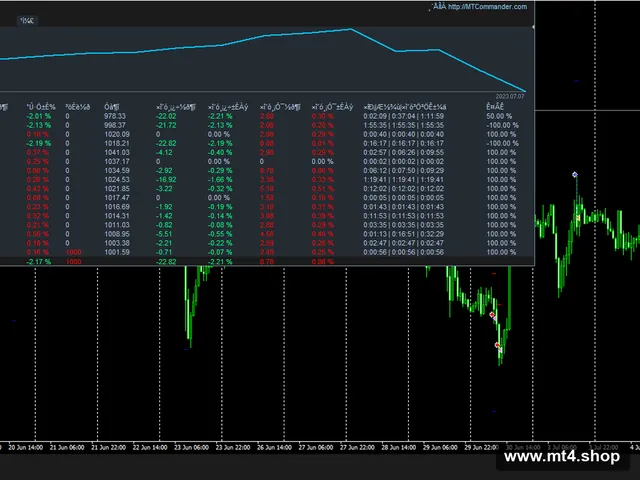Click the column header above the 978.33 value
The image size is (640, 480).
pyautogui.click(x=111, y=107)
